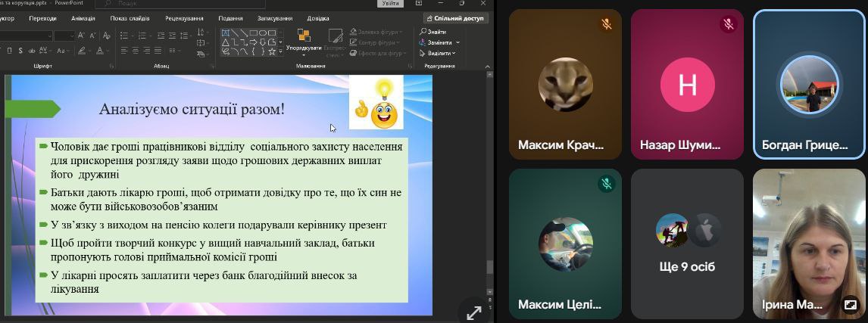Click Знайти to find text
Screen dimensions: 868x323
(x=432, y=32)
